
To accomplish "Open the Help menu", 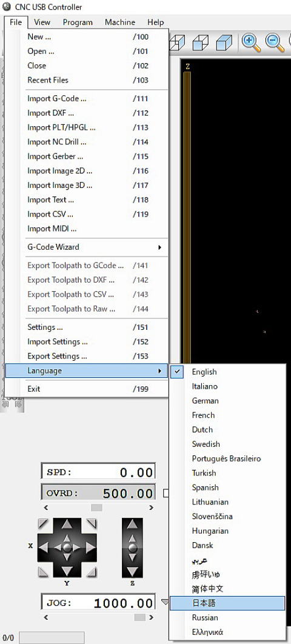I will (x=156, y=22).
